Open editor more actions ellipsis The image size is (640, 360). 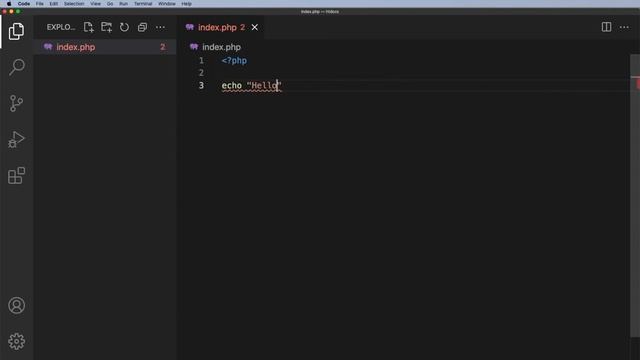pyautogui.click(x=624, y=27)
